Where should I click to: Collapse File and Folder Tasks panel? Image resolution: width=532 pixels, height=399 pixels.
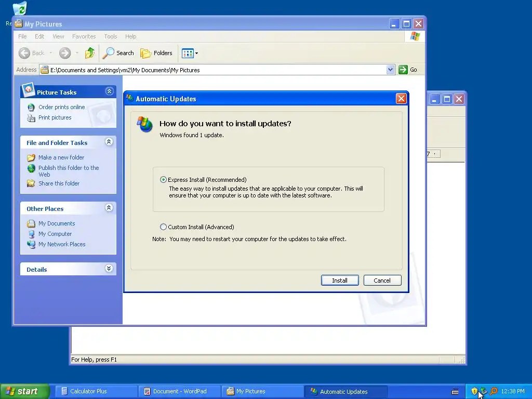coord(109,142)
